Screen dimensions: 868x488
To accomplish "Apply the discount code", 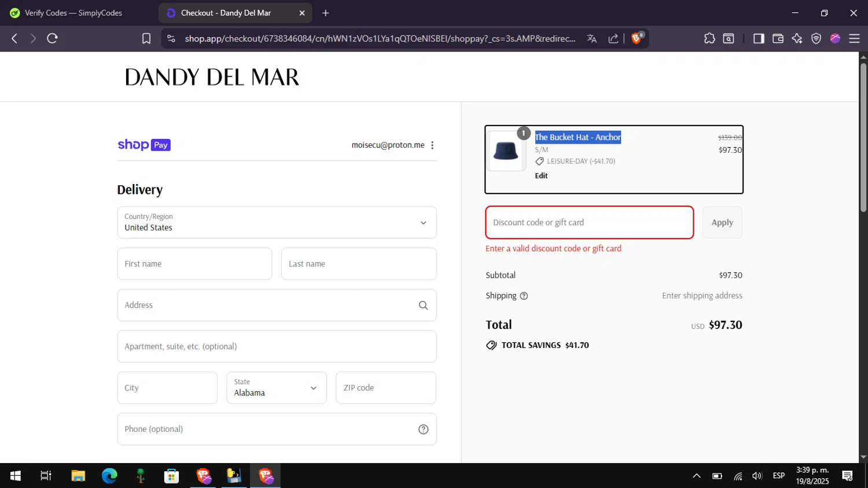I will click(722, 222).
